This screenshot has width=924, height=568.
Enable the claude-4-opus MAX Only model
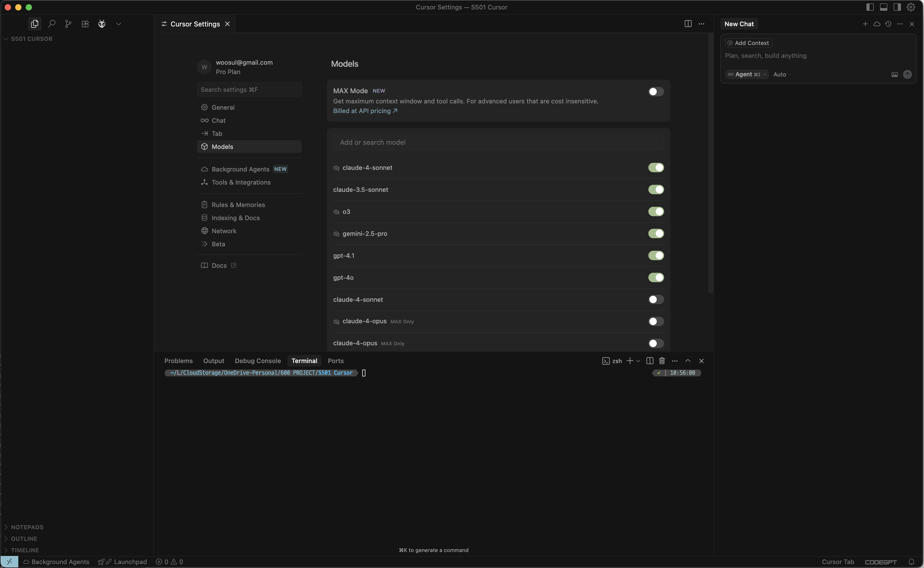pyautogui.click(x=655, y=321)
